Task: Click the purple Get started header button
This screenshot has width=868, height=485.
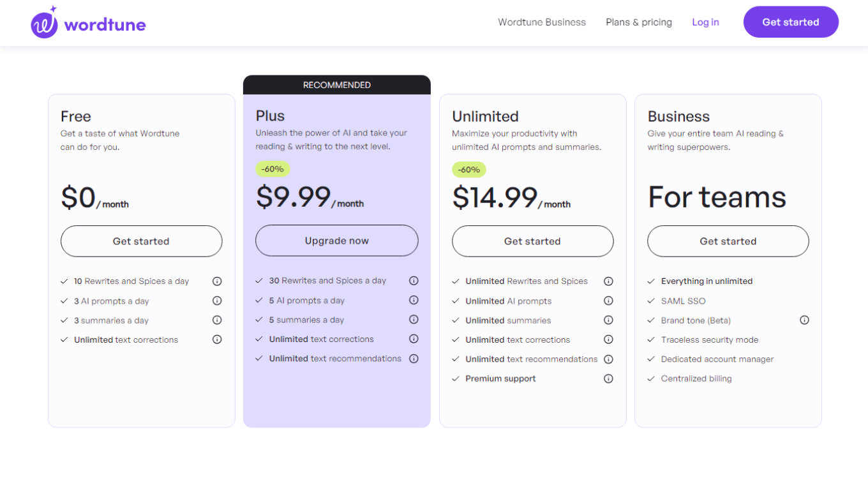Action: pyautogui.click(x=791, y=22)
